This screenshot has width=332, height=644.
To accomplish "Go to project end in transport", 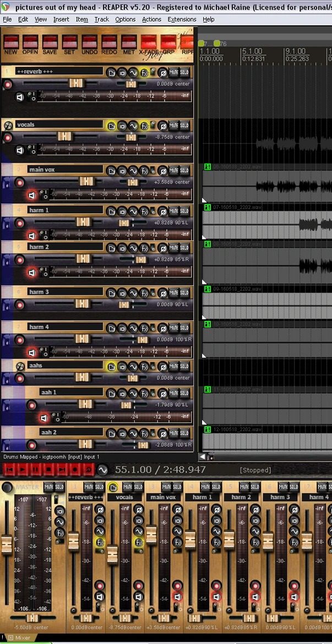I will click(62, 469).
